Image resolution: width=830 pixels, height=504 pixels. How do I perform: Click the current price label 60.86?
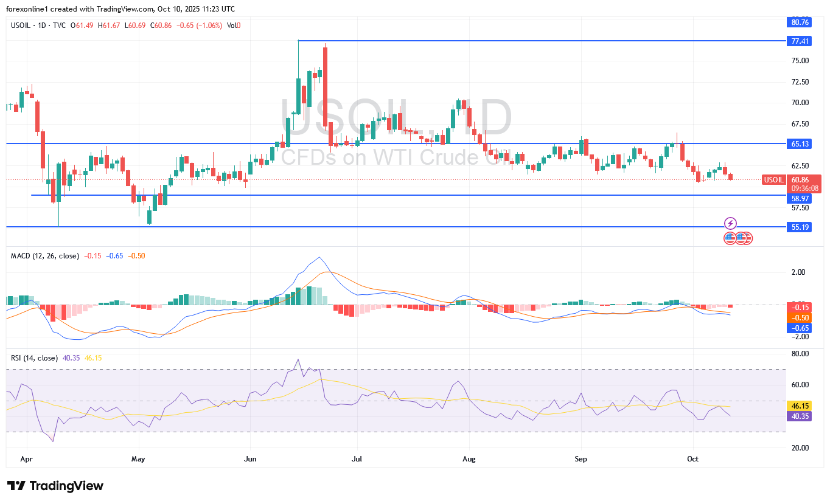pos(800,180)
